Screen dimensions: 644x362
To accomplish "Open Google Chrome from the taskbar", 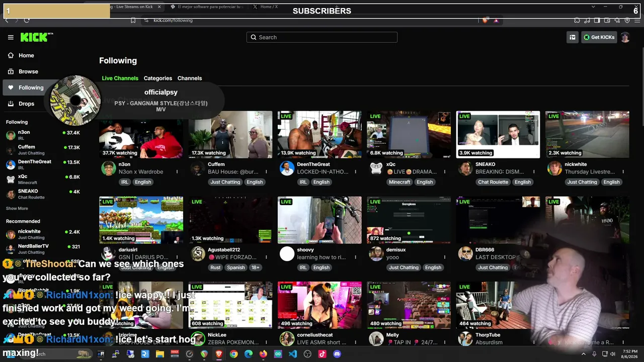I will [x=234, y=354].
